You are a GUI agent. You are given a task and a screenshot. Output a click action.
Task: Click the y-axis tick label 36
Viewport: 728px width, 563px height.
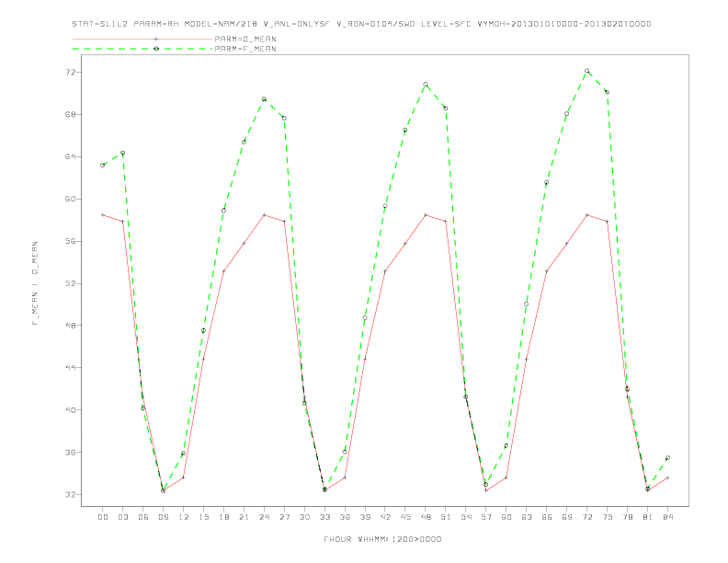coord(70,452)
